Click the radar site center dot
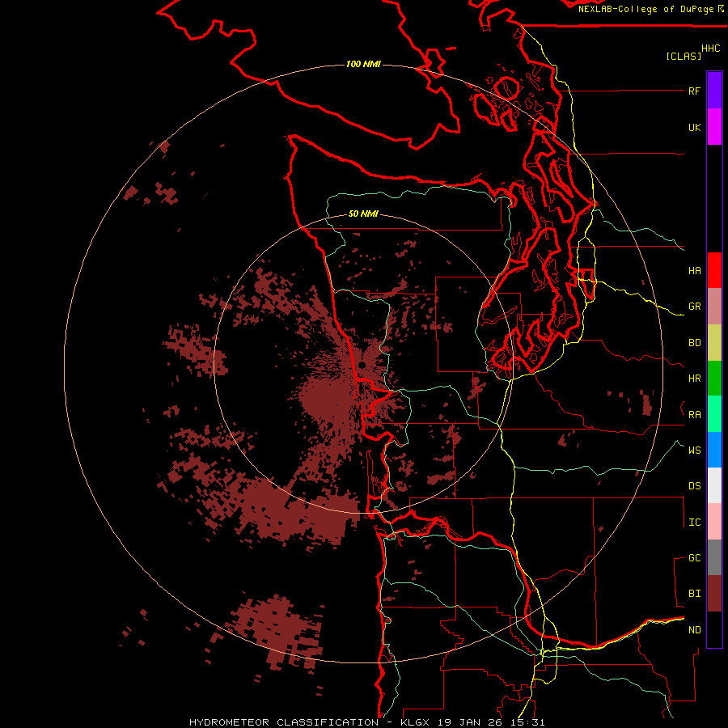The height and width of the screenshot is (728, 728). 362,366
